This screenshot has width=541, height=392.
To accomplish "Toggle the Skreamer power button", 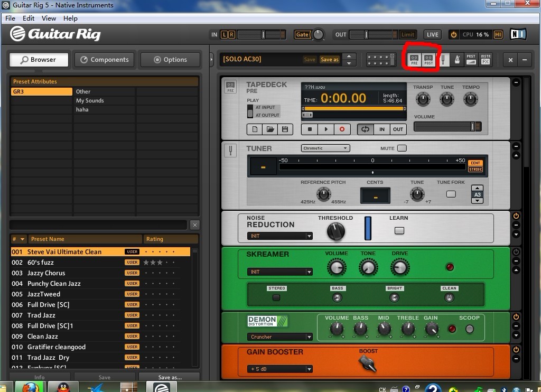I will click(516, 252).
